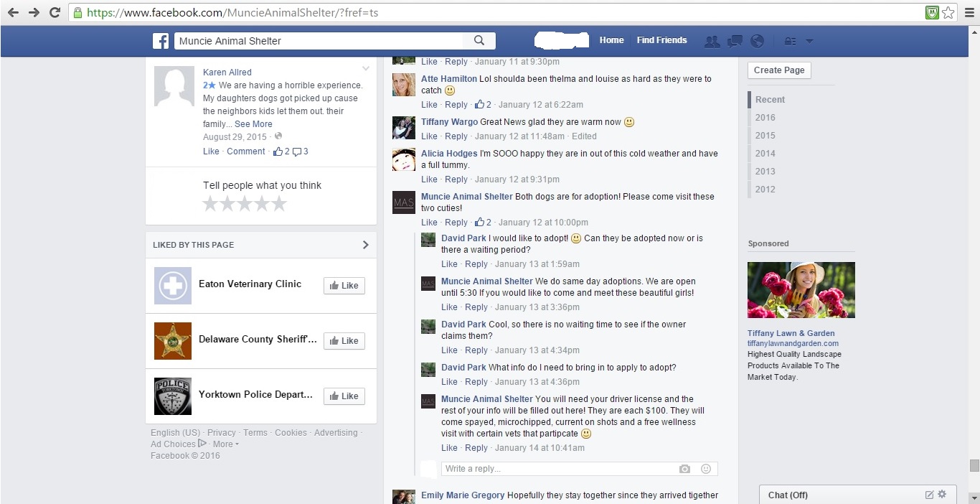
Task: Jump to 2014 in the timeline
Action: 765,154
